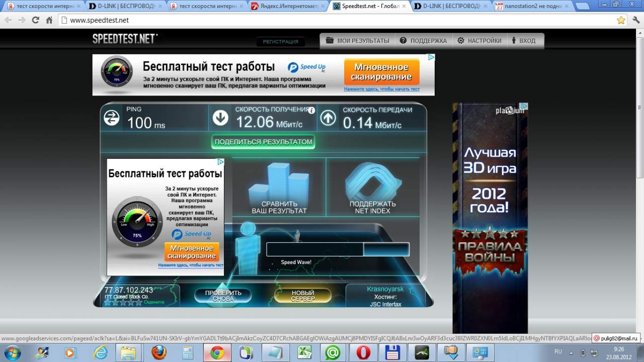Open МОИ РЕЗУЛЬТАТЫ results page
The image size is (644, 362).
[357, 41]
